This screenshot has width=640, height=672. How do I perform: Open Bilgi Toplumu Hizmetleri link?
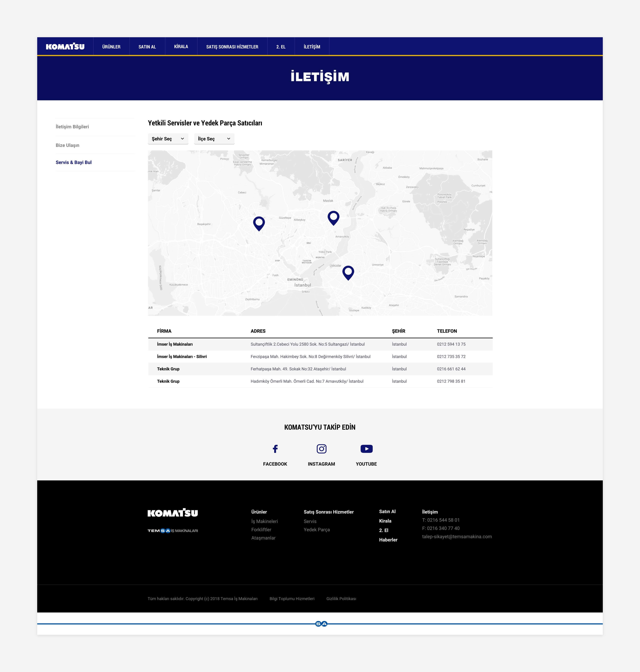pos(292,598)
